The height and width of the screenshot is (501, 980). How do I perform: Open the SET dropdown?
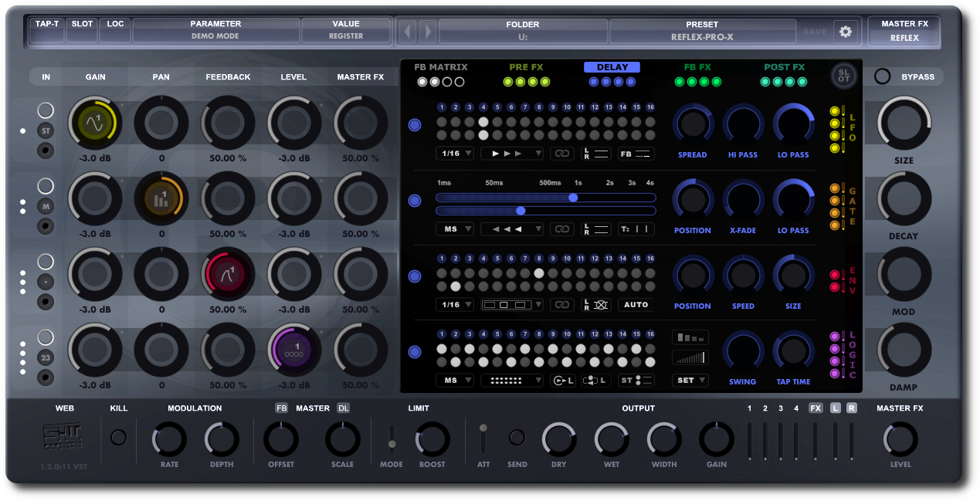pos(690,381)
